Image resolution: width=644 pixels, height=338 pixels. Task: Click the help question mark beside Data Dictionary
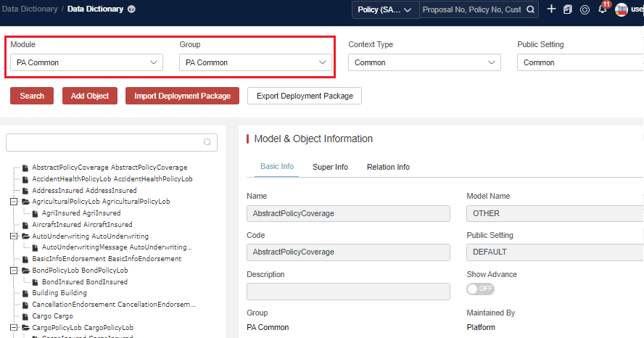[131, 9]
